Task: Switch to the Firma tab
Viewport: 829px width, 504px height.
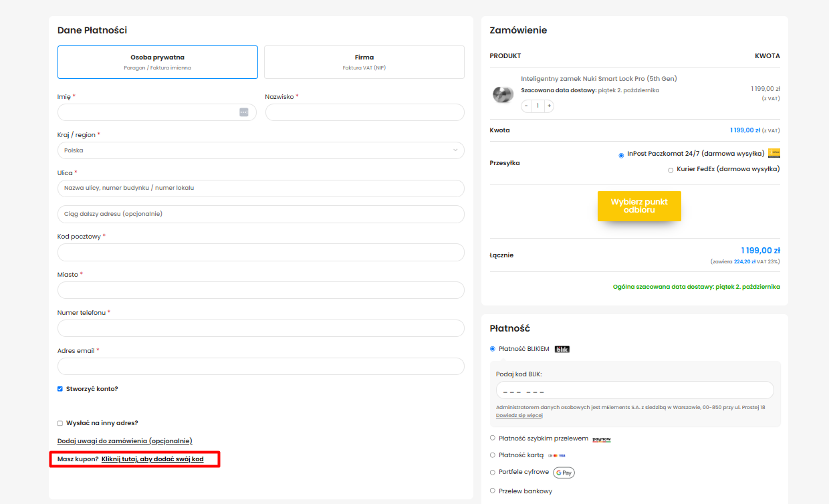Action: point(364,62)
